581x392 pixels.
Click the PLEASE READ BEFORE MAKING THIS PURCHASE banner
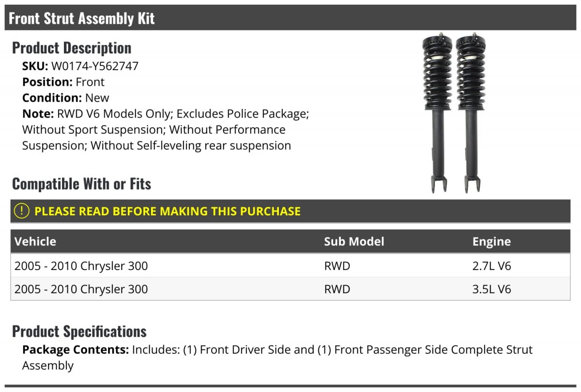tap(290, 211)
